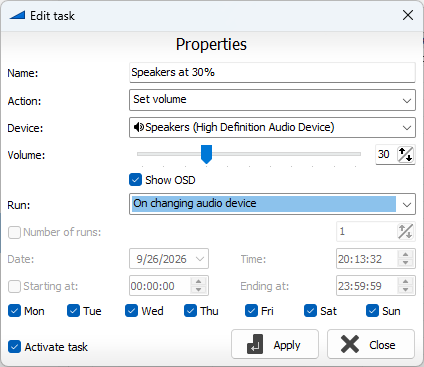Click the Time field down arrow

405,263
